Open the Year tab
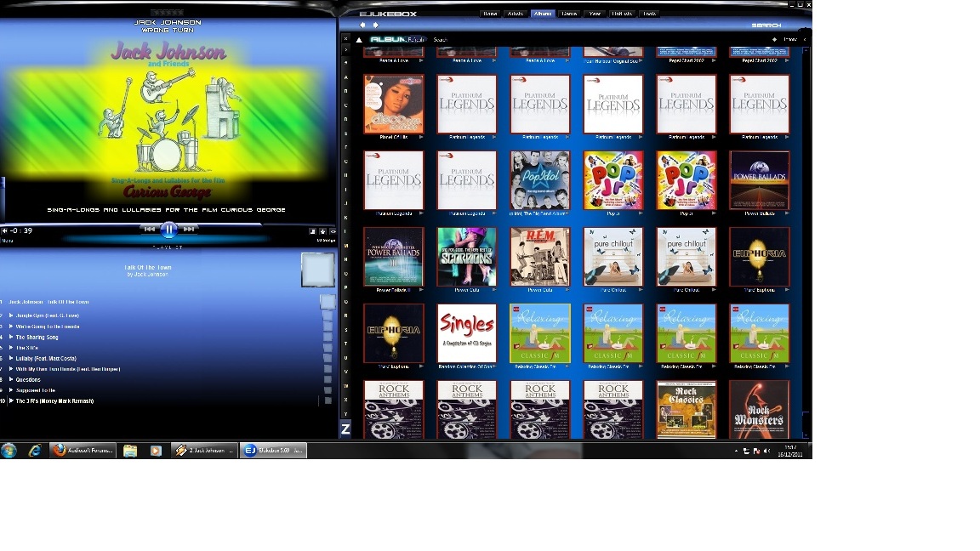 (x=595, y=13)
